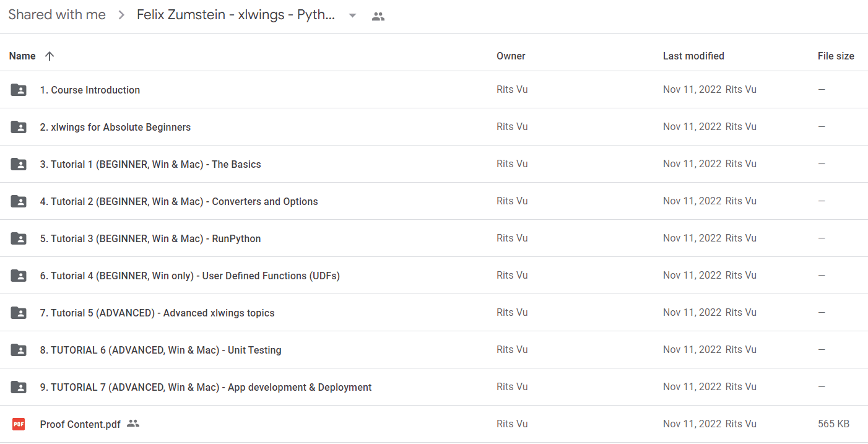Click the shared people icon in breadcrumb
868x444 pixels.
[x=378, y=17]
